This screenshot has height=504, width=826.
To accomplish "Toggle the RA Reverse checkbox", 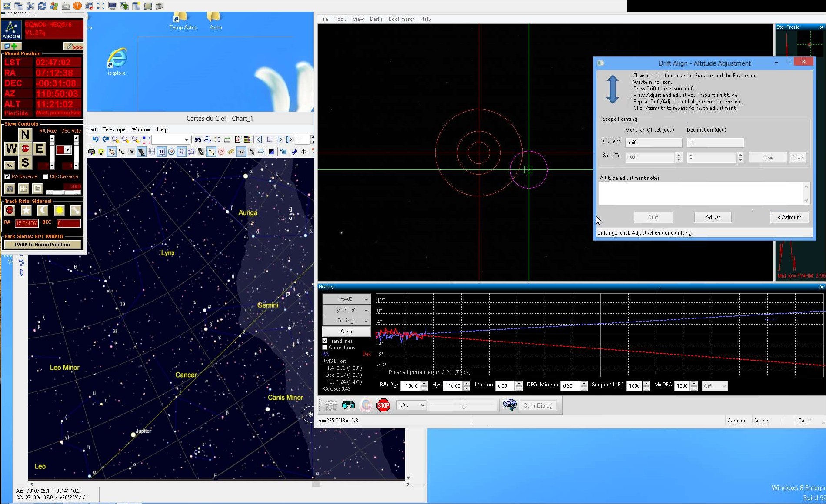I will pyautogui.click(x=7, y=176).
